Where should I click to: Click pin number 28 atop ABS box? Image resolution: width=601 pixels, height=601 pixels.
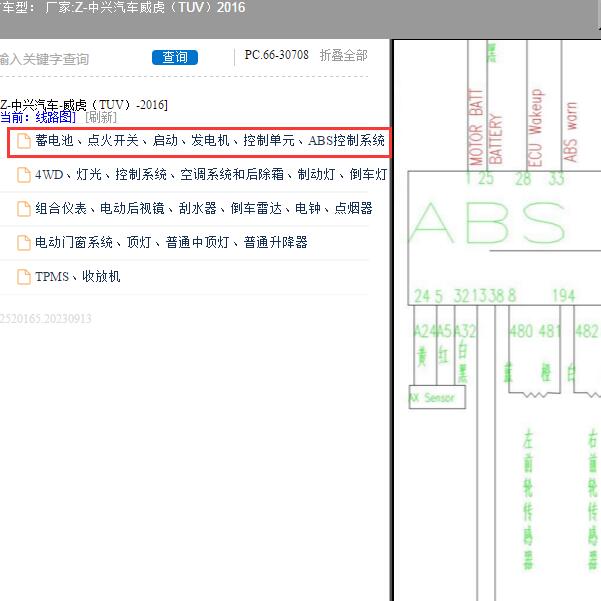pos(523,179)
